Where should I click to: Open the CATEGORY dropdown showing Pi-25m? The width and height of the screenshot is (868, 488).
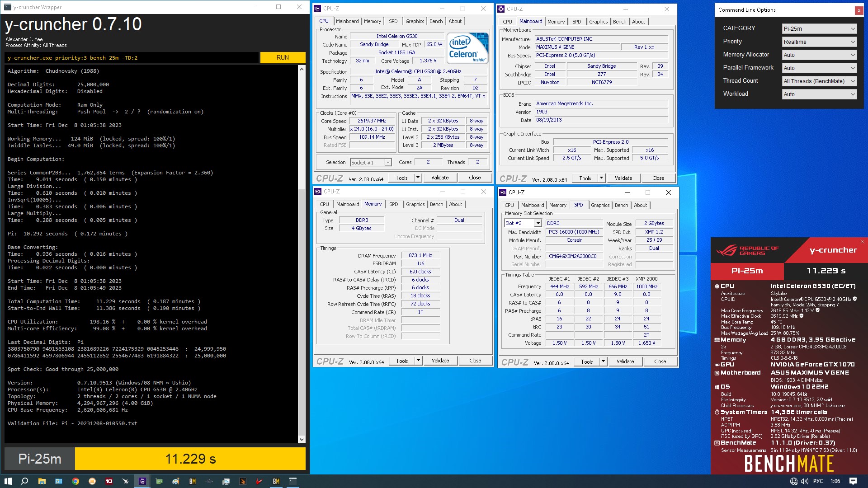[819, 28]
